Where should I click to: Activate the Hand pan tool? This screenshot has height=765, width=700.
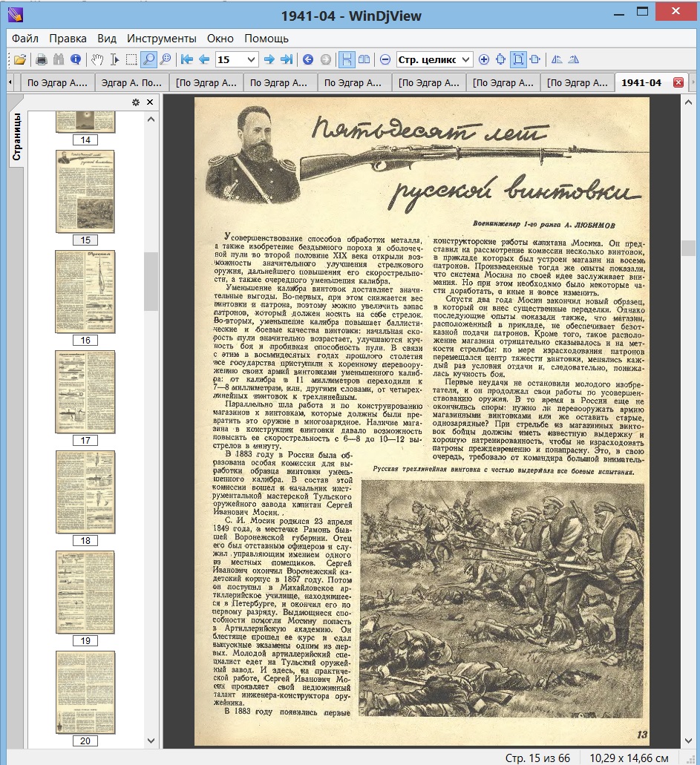coord(98,59)
